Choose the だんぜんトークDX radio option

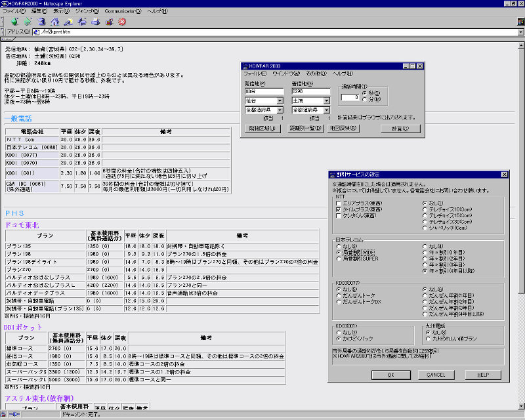(339, 302)
